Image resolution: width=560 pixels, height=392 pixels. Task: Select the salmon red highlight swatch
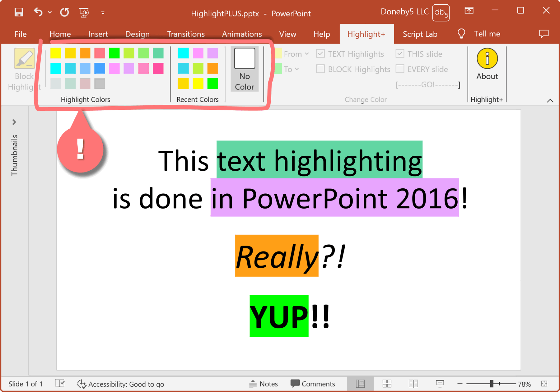point(100,53)
